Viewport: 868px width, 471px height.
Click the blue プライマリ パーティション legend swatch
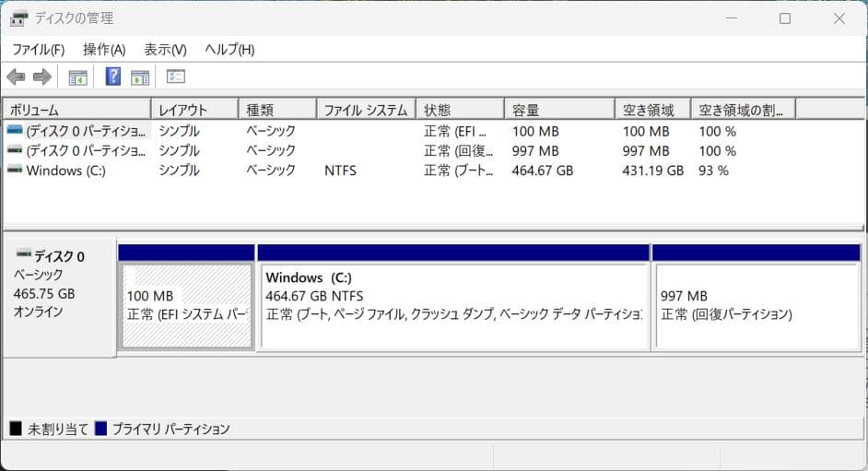point(100,429)
